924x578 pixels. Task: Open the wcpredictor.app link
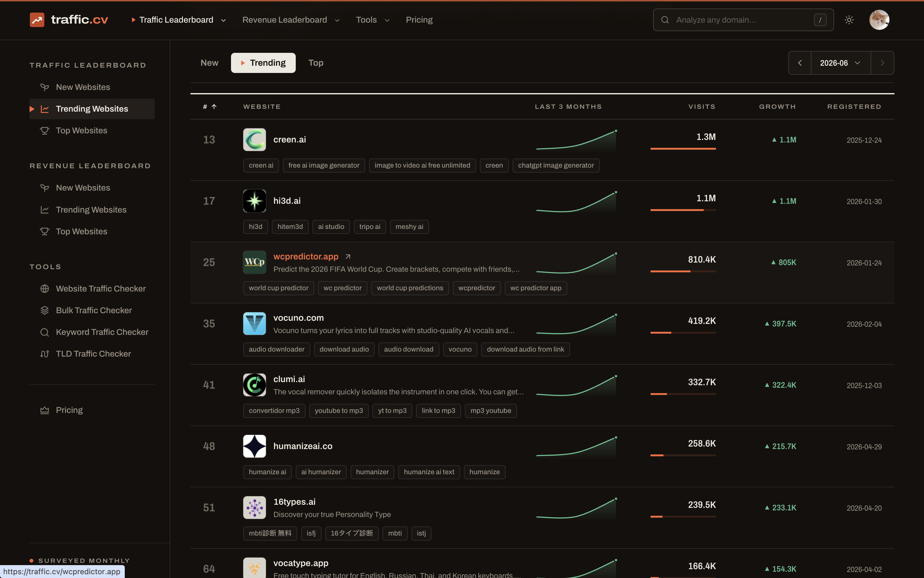point(306,257)
